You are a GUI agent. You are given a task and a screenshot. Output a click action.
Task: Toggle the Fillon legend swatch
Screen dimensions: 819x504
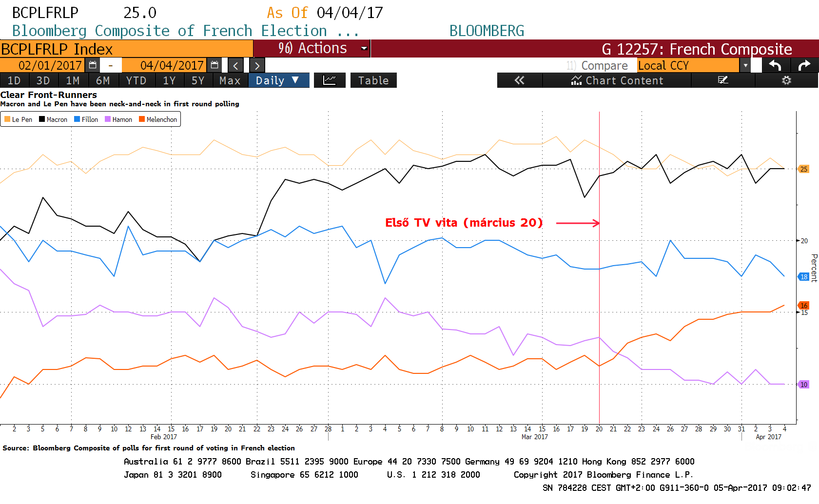(77, 119)
